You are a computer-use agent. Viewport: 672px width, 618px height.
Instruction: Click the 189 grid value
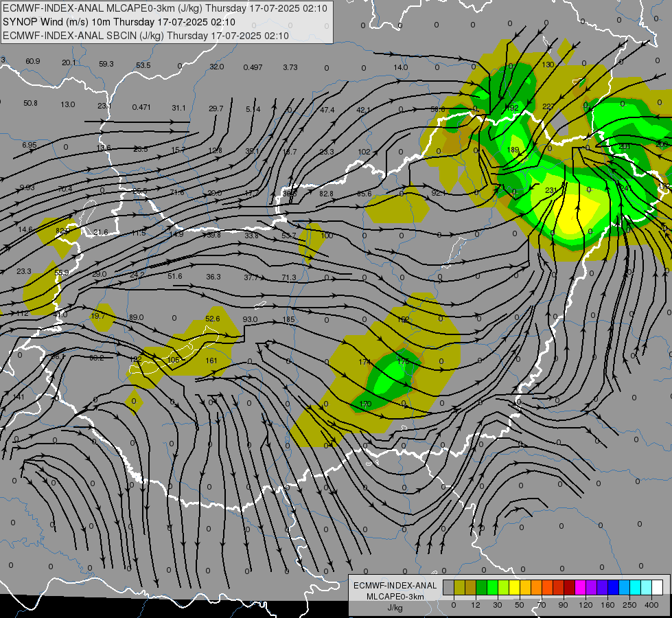[x=513, y=150]
